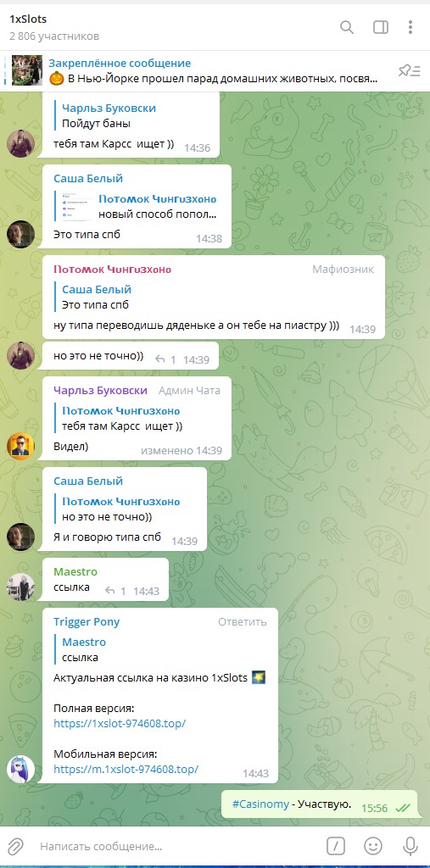The width and height of the screenshot is (430, 868).
Task: Show pinned messages list icon
Action: (410, 70)
